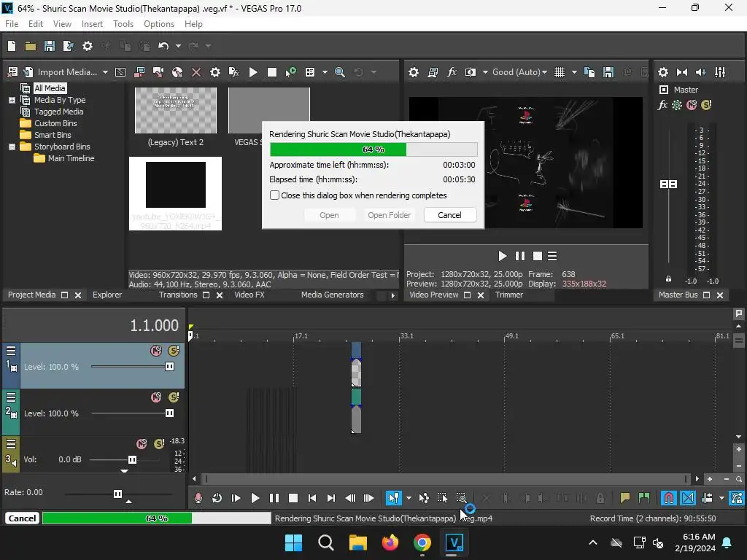Click the preview Overlays grid icon
Screen dimensions: 747x560
tap(560, 72)
